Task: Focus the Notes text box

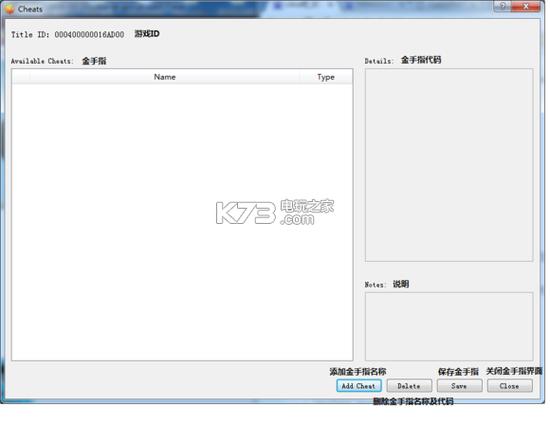Action: coord(449,326)
